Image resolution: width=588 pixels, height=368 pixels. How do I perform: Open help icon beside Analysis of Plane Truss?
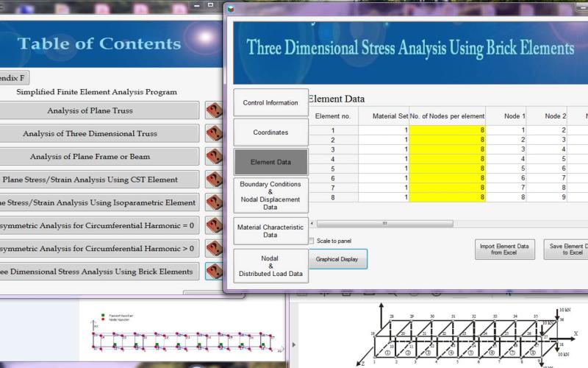point(214,110)
